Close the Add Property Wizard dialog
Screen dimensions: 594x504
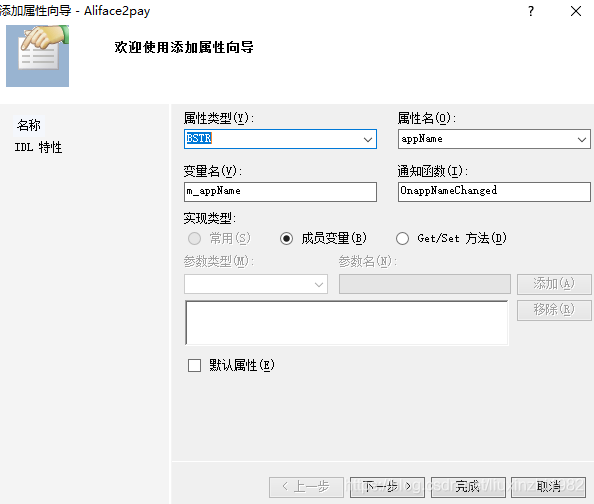point(576,11)
